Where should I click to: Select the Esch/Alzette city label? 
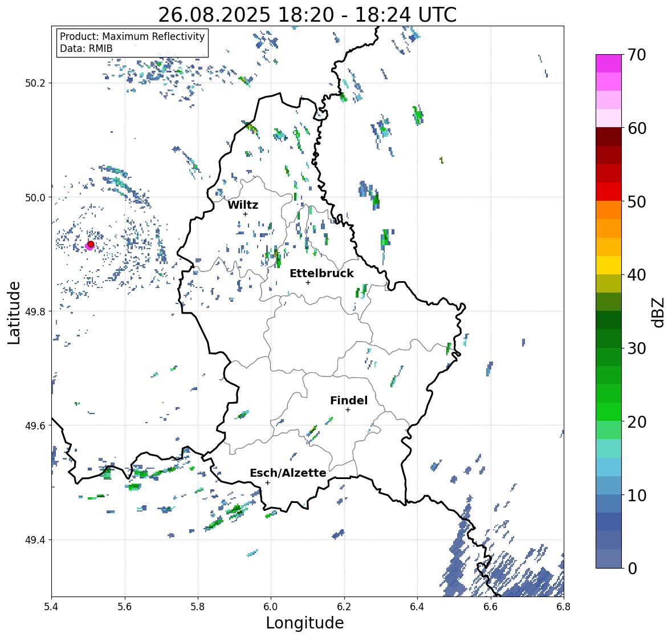click(x=288, y=473)
